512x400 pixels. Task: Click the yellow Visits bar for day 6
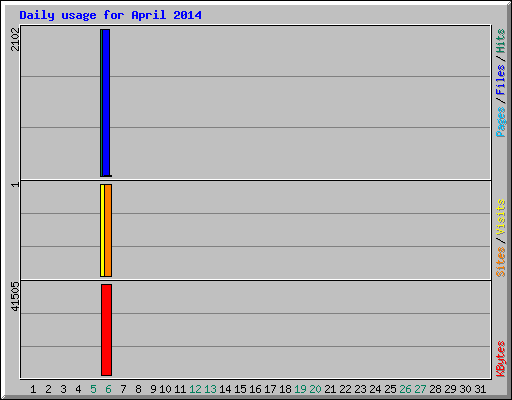click(102, 230)
